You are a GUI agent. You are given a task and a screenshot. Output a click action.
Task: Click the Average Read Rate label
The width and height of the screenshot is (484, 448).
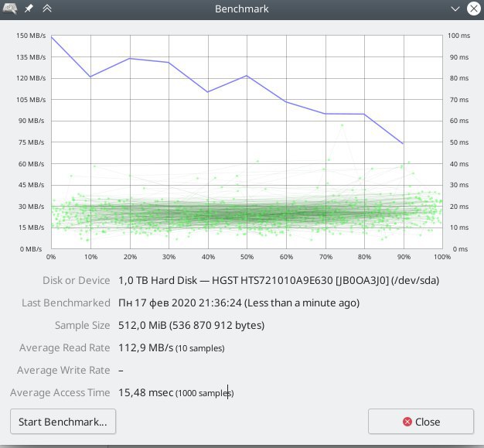click(x=64, y=347)
